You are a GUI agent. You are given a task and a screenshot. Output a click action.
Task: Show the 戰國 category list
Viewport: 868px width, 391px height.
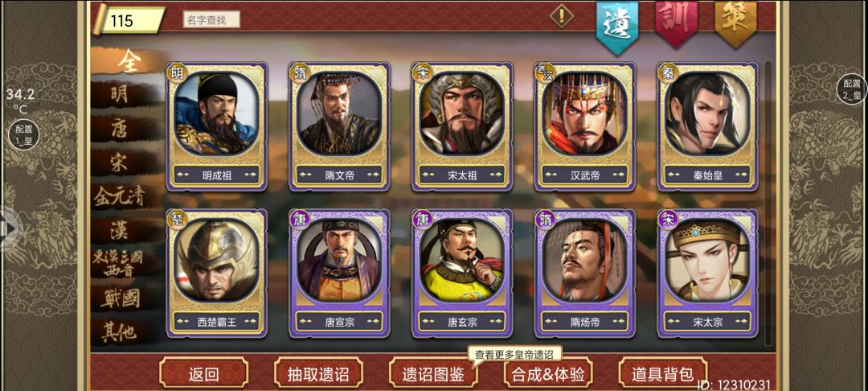click(120, 298)
